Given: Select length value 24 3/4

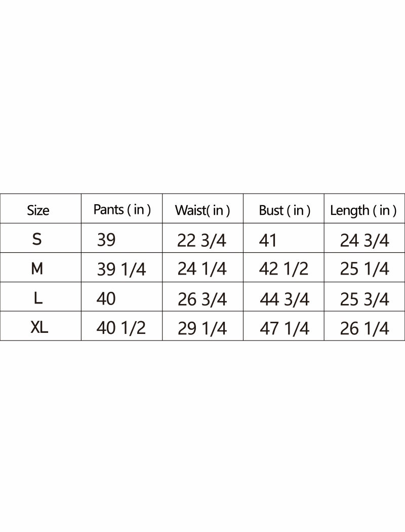Looking at the screenshot, I should 364,241.
